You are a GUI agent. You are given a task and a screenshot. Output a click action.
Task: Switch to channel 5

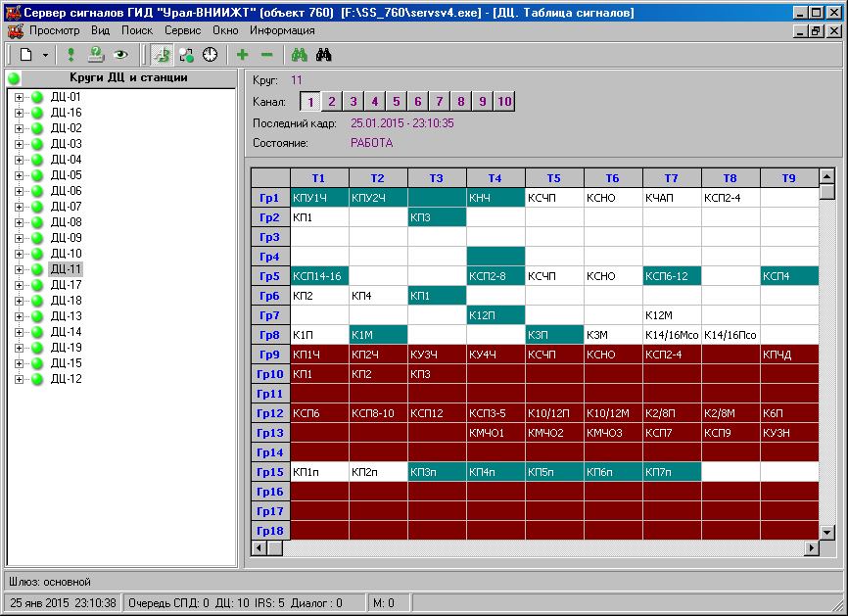(396, 102)
